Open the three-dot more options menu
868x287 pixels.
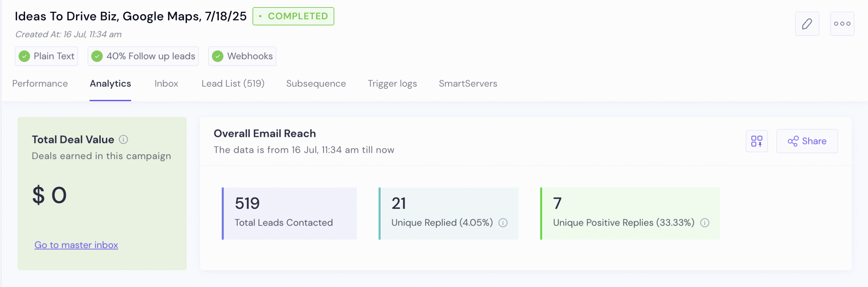[842, 24]
